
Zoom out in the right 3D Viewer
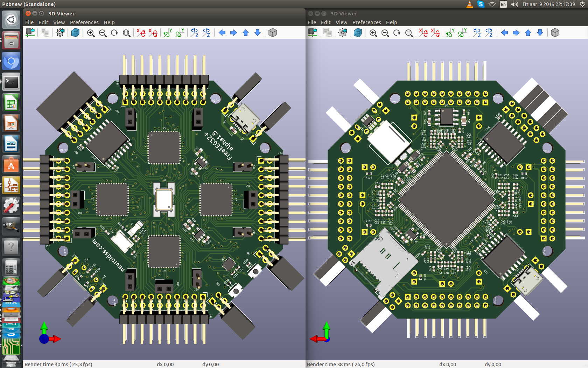pos(385,33)
